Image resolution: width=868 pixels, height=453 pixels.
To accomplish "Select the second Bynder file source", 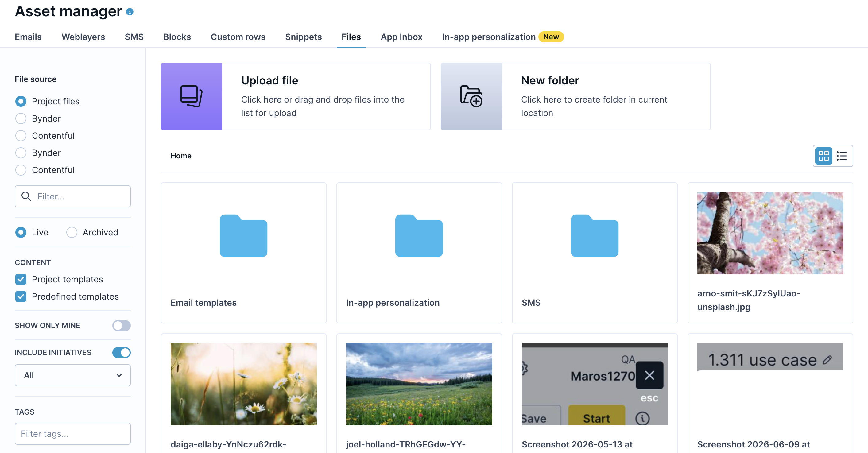I will tap(21, 153).
